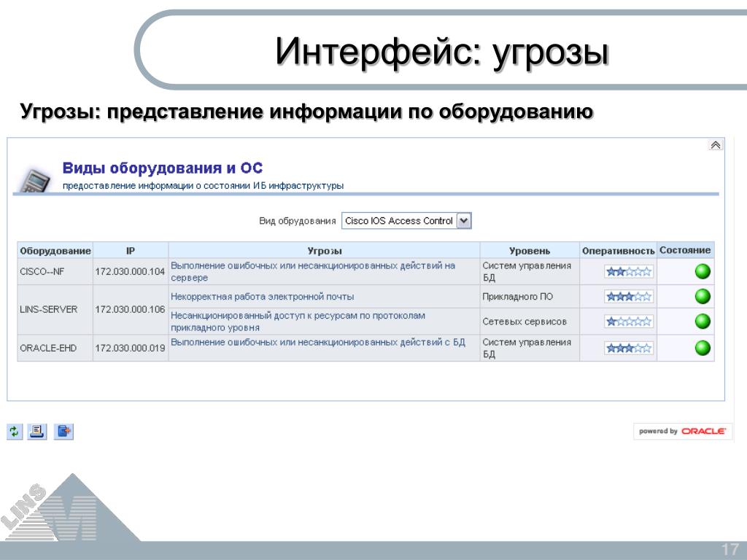Click the refresh icon at bottom left
Image resolution: width=747 pixels, height=560 pixels.
(x=15, y=432)
